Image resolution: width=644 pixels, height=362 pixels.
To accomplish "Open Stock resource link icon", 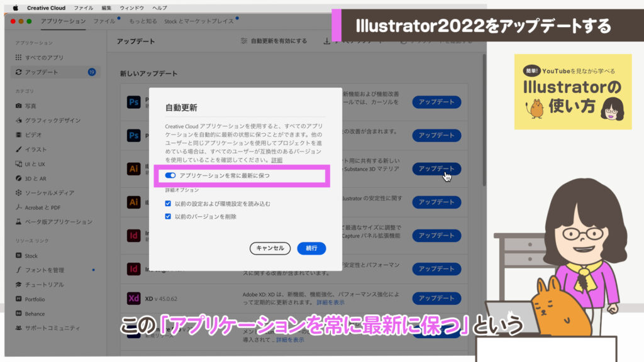I will click(x=18, y=255).
